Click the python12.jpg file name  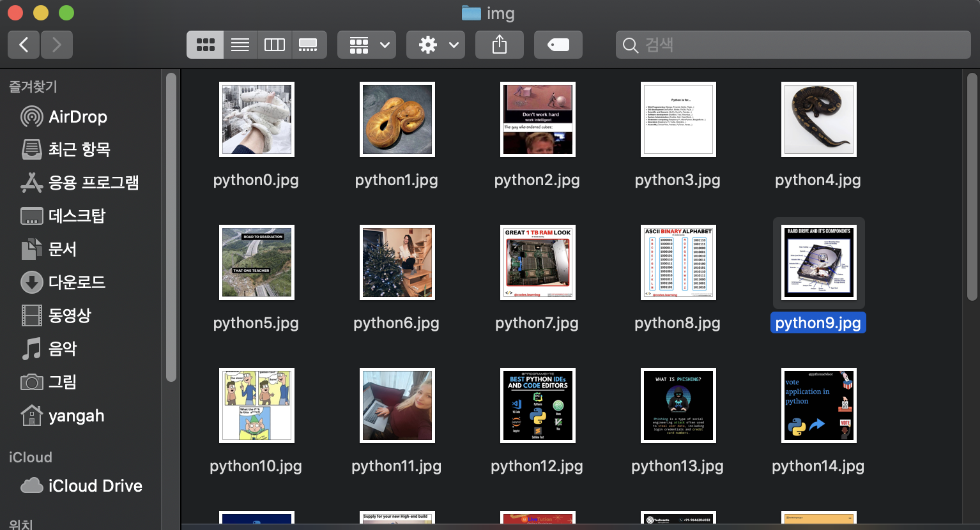click(x=537, y=466)
